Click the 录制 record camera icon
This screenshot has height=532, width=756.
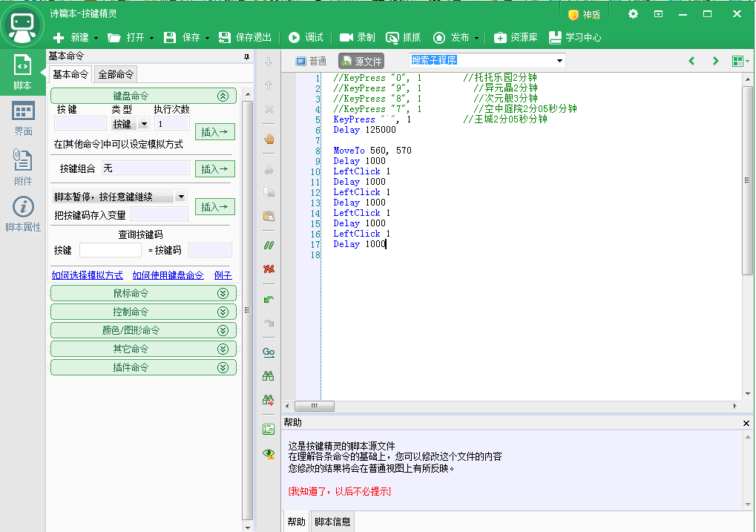346,38
